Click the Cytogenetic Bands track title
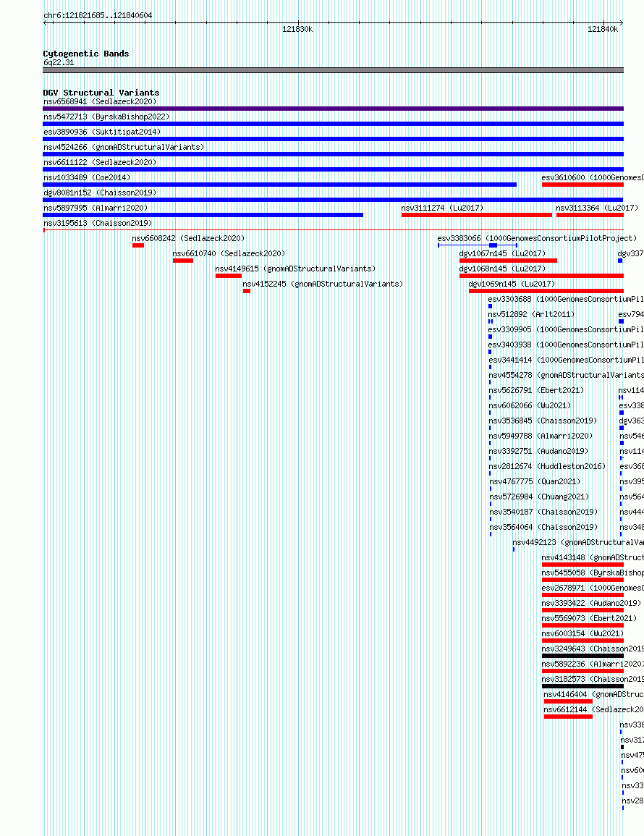 click(86, 54)
